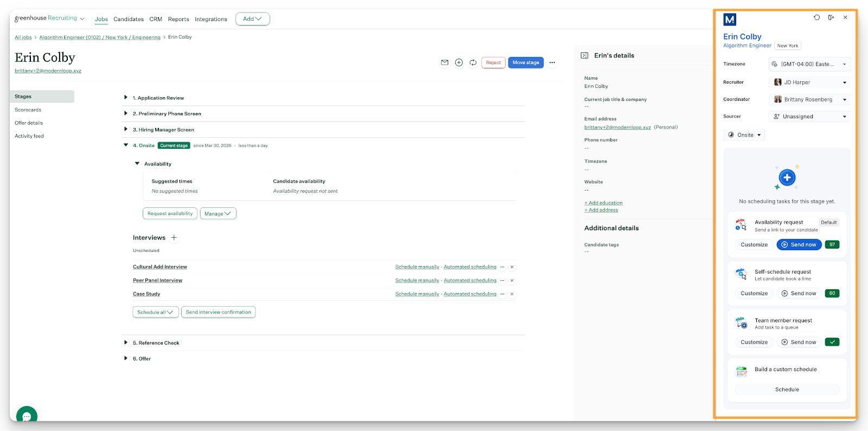868x431 pixels.
Task: Click the big blue plus scheduling icon
Action: tap(787, 178)
